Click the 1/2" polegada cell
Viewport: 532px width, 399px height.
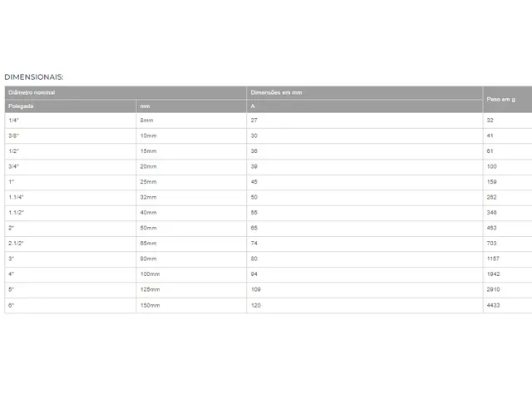71,151
